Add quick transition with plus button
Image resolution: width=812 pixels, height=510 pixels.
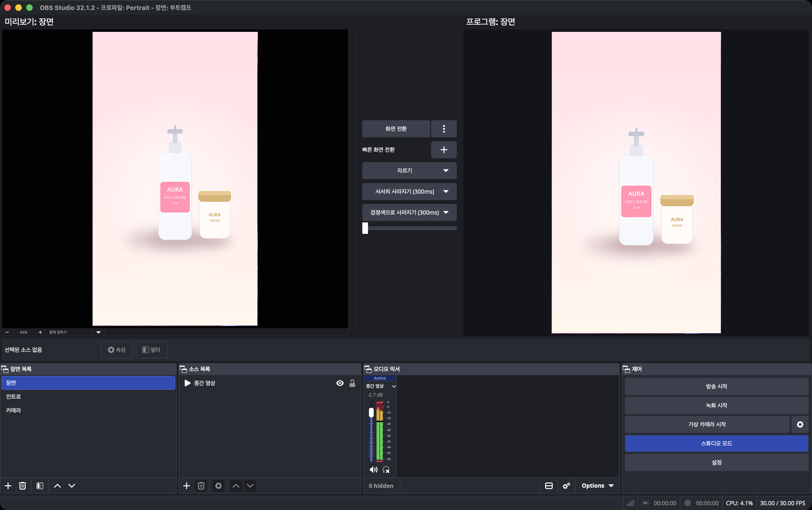[444, 150]
